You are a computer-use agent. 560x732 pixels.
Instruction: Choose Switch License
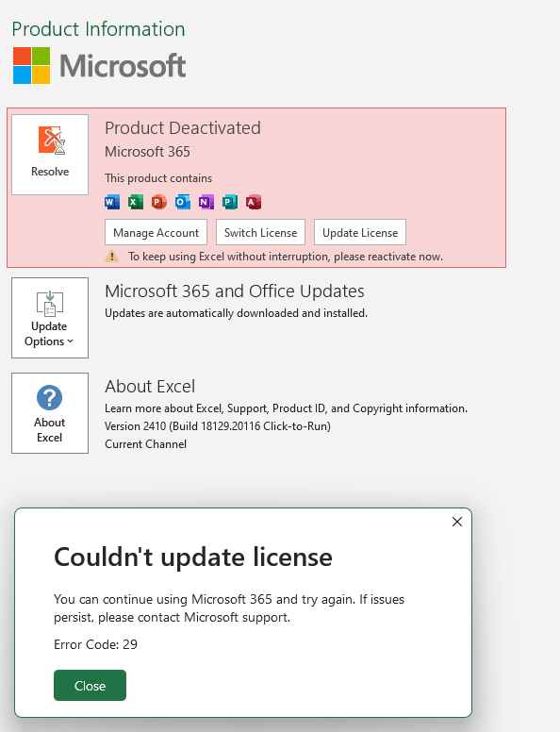(x=260, y=232)
